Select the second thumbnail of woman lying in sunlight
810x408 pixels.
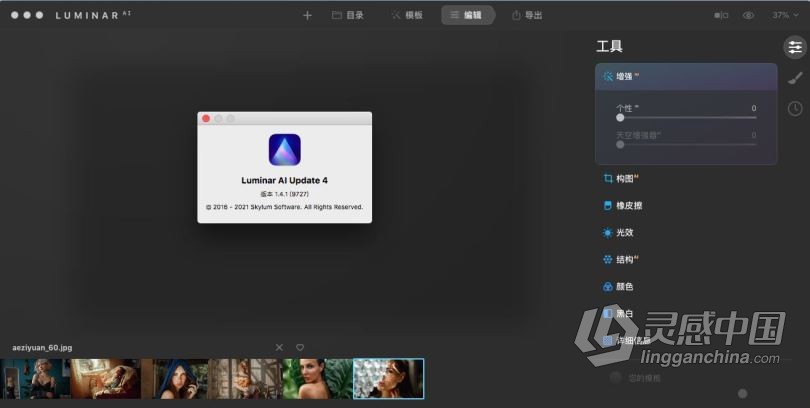[105, 379]
